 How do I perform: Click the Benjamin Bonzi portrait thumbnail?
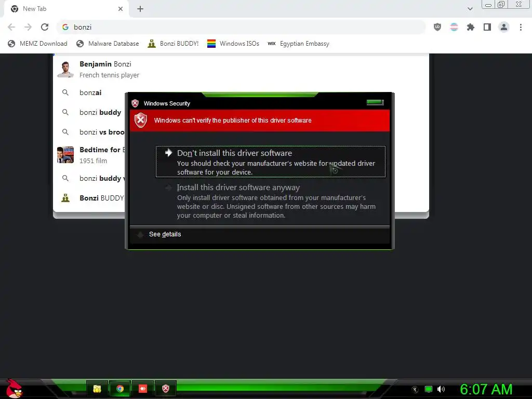[x=65, y=69]
